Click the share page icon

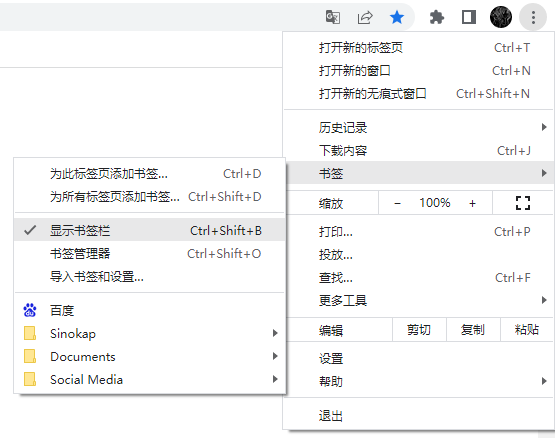(x=365, y=17)
